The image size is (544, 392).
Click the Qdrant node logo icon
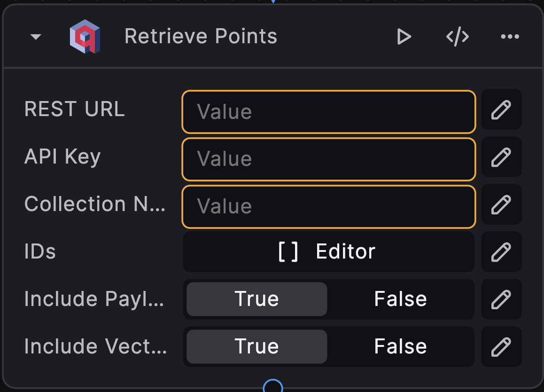[x=85, y=36]
